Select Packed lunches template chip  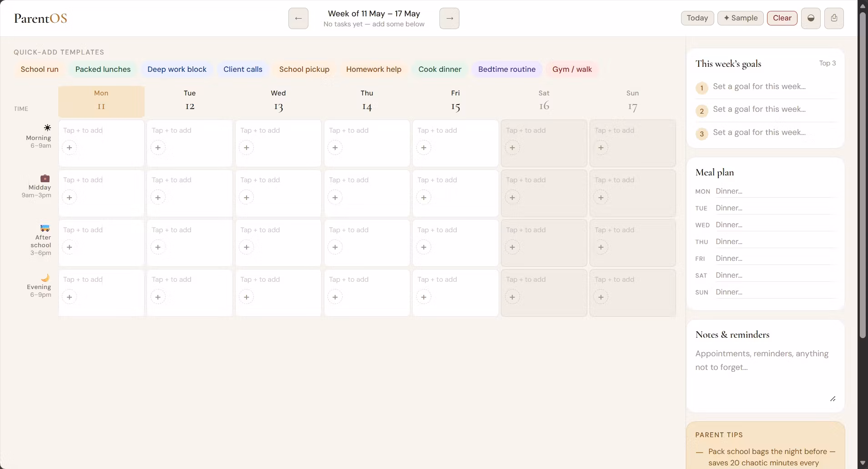103,69
